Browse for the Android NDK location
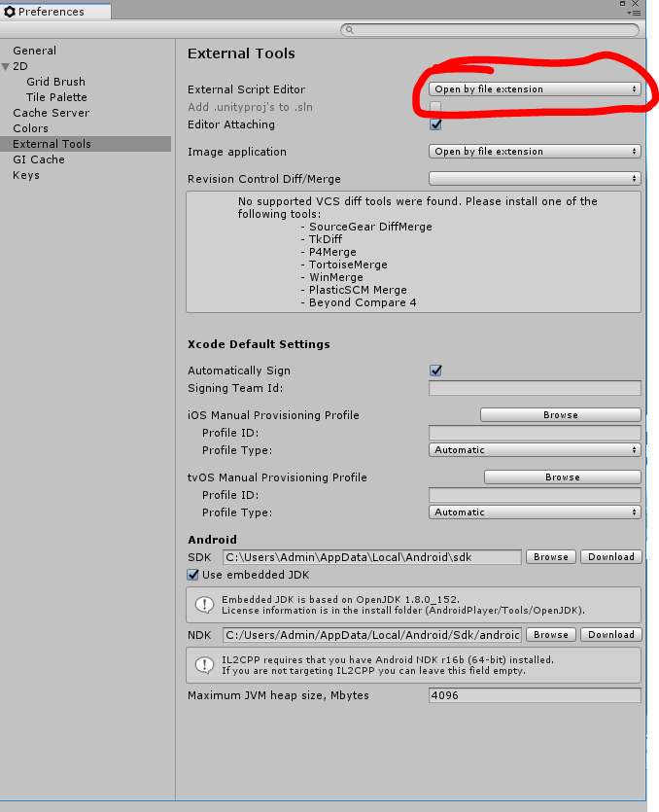 550,635
